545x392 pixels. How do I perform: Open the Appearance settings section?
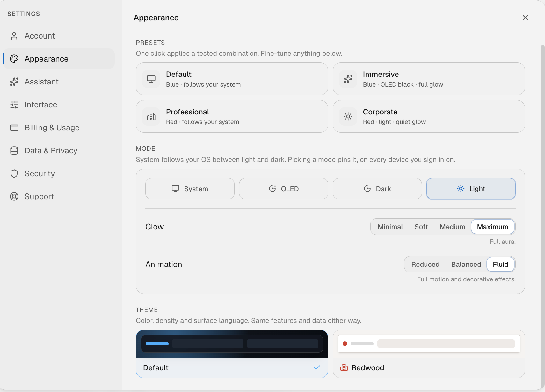coord(59,59)
